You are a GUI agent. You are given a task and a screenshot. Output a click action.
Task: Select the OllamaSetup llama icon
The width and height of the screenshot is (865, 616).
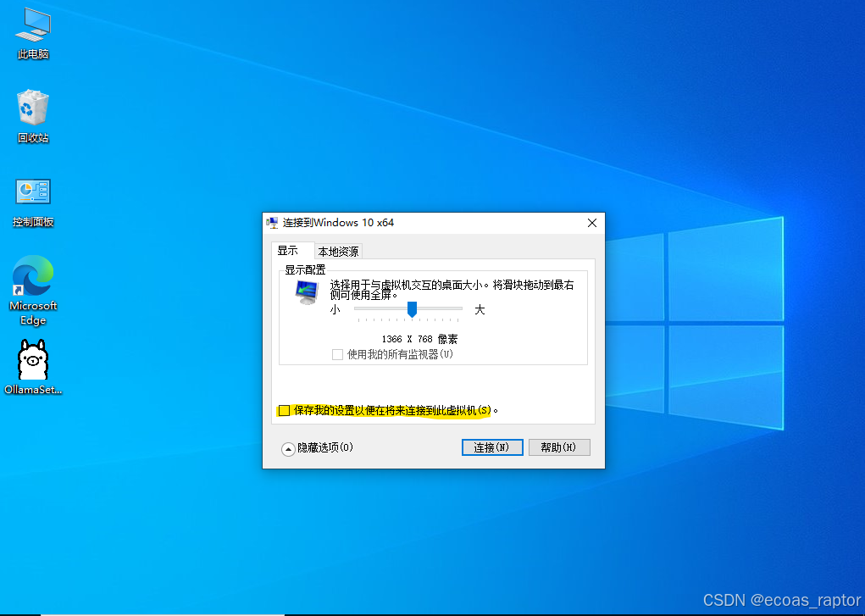click(33, 367)
